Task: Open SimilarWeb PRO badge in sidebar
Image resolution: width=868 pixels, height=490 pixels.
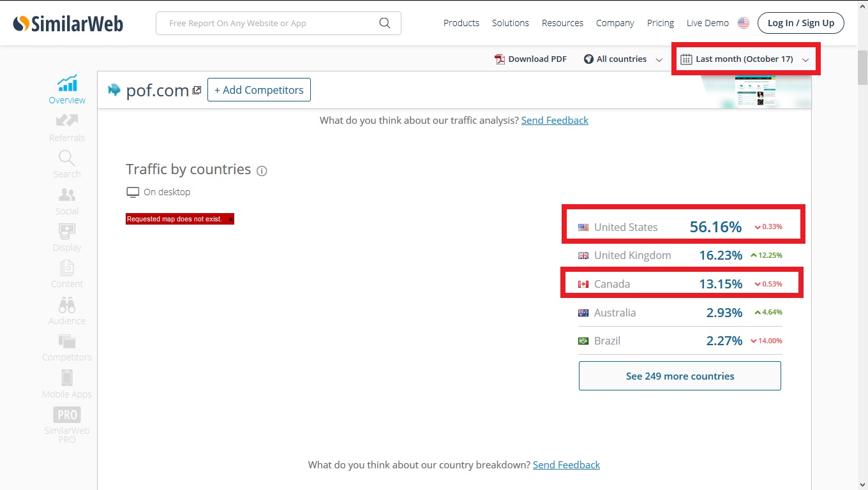Action: 67,415
